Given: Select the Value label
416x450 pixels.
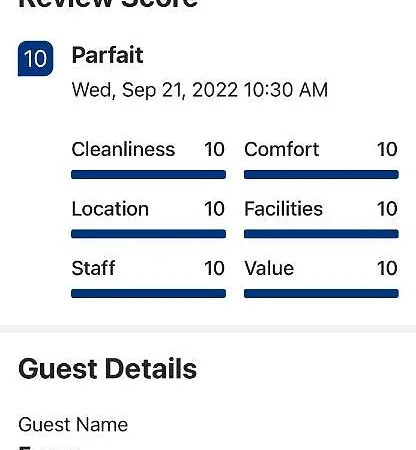Looking at the screenshot, I should [269, 268].
